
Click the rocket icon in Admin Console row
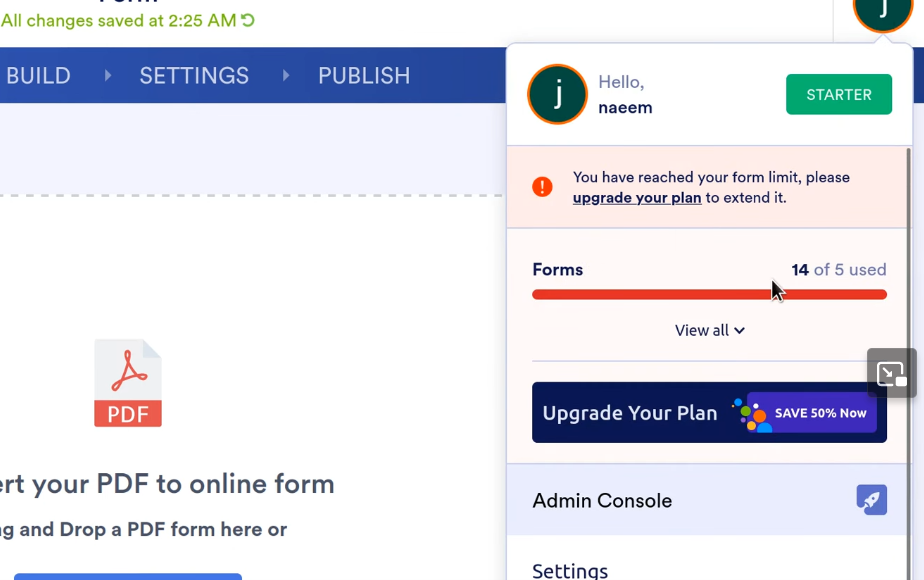pos(871,500)
